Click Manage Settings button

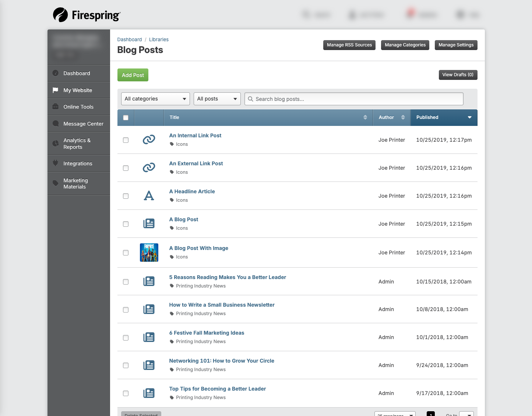pos(456,45)
